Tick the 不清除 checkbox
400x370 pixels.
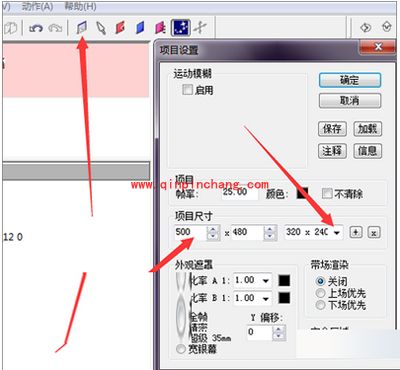pyautogui.click(x=327, y=193)
